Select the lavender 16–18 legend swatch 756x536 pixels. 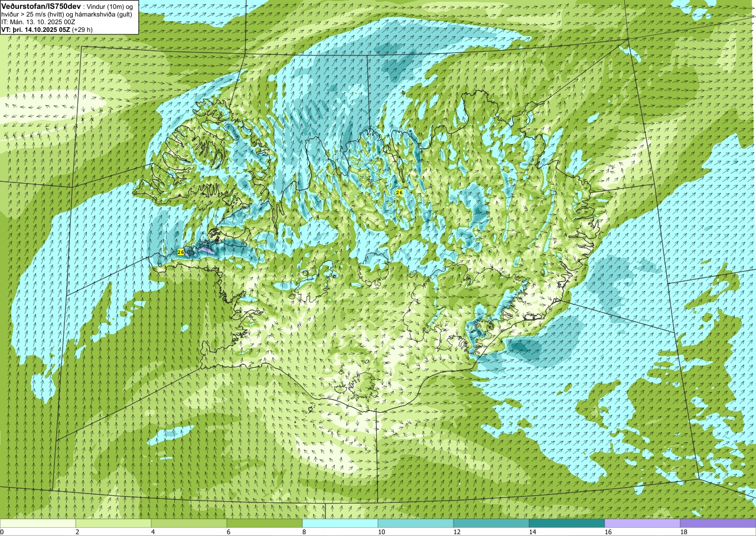pyautogui.click(x=643, y=523)
